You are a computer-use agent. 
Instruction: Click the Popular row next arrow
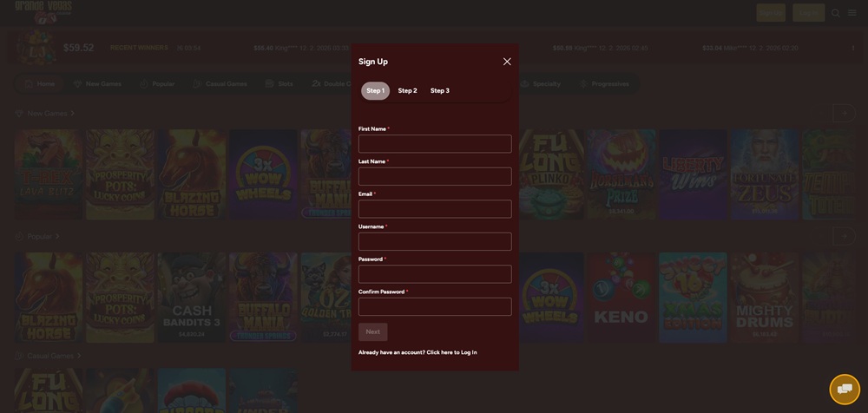[x=844, y=236]
